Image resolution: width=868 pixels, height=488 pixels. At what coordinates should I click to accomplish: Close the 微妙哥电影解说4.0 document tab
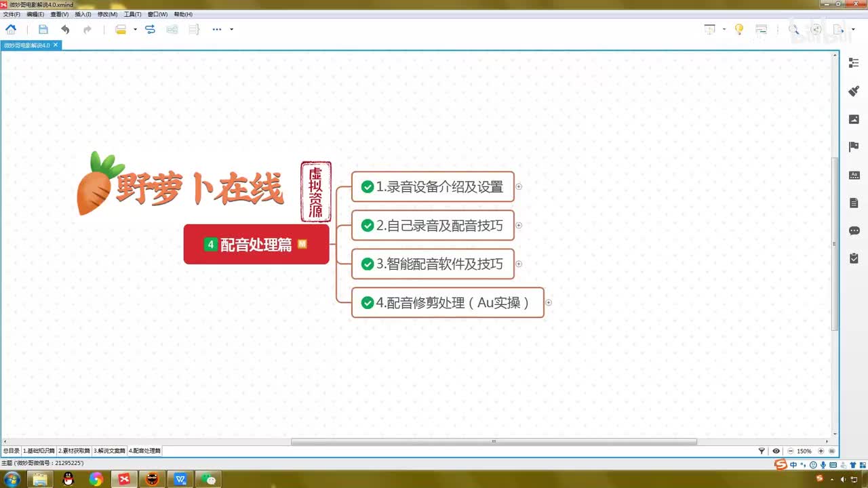coord(56,45)
